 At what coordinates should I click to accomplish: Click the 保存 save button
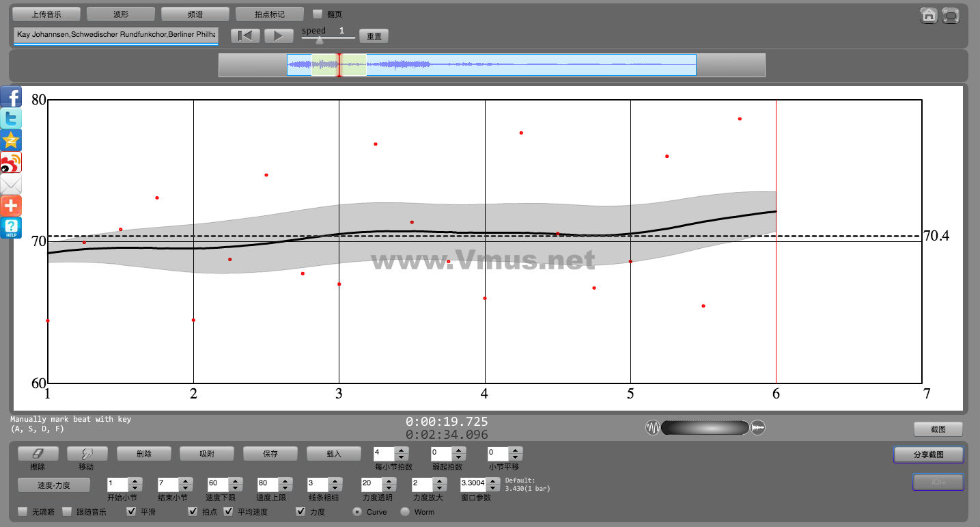pyautogui.click(x=270, y=453)
